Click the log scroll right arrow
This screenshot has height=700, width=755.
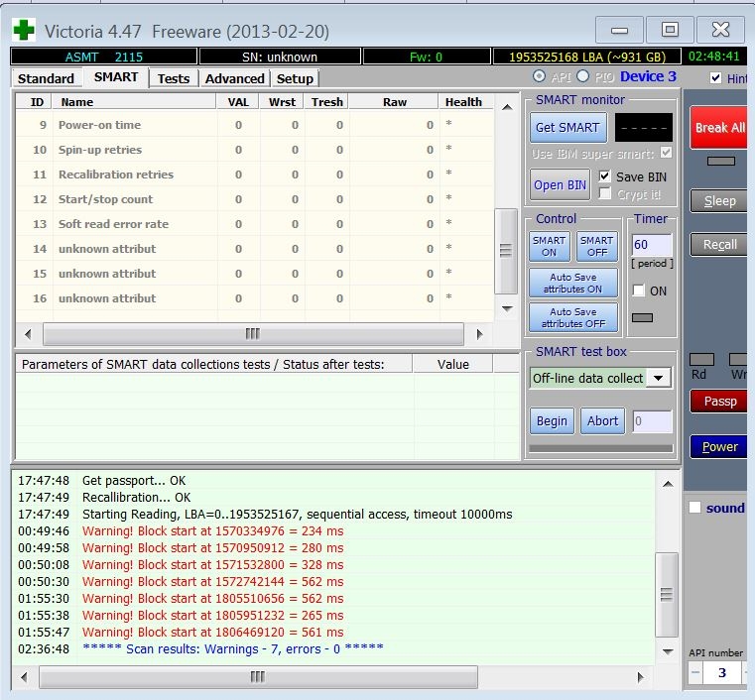coord(640,677)
